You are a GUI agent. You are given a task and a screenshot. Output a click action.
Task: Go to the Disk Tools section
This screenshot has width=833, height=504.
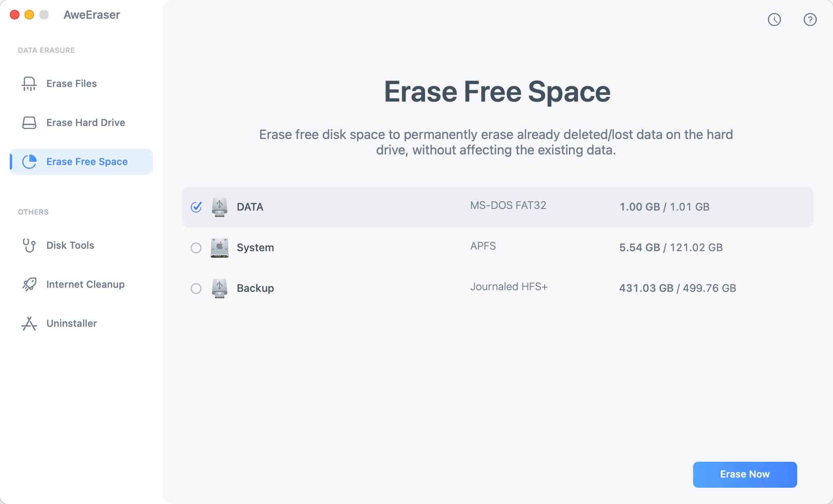(x=70, y=245)
